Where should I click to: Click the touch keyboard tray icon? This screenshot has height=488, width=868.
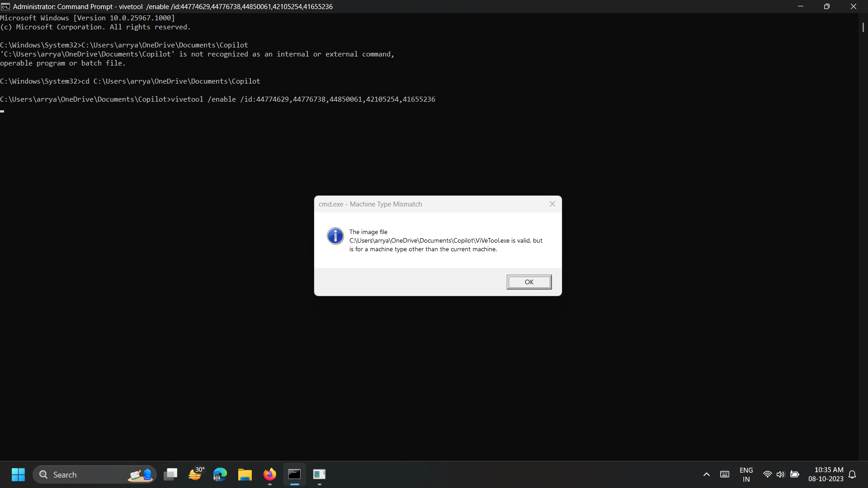(725, 474)
